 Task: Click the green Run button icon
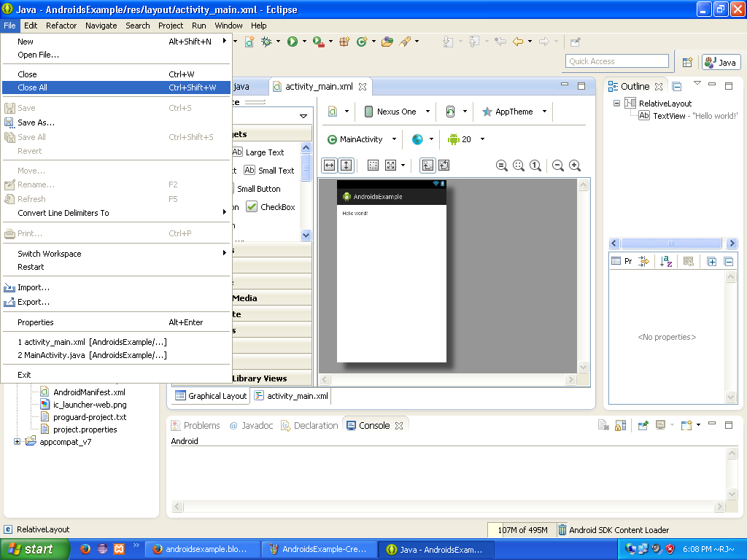[293, 42]
